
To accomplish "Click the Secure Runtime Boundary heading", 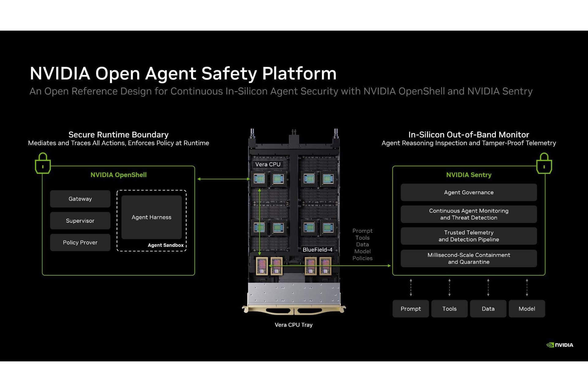I will click(x=119, y=134).
